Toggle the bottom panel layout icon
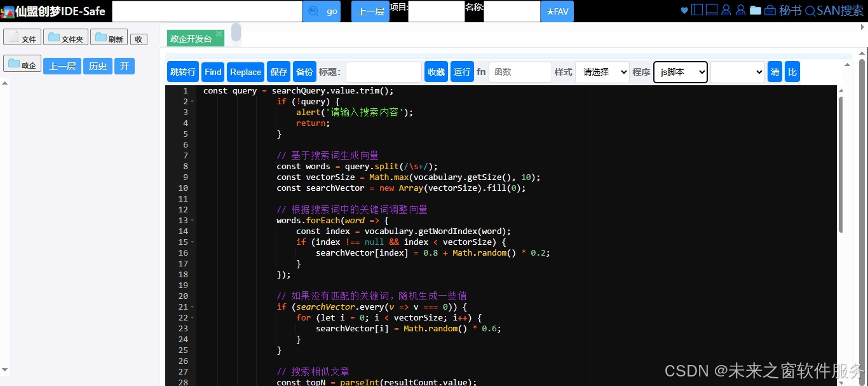This screenshot has width=868, height=386. coord(712,10)
